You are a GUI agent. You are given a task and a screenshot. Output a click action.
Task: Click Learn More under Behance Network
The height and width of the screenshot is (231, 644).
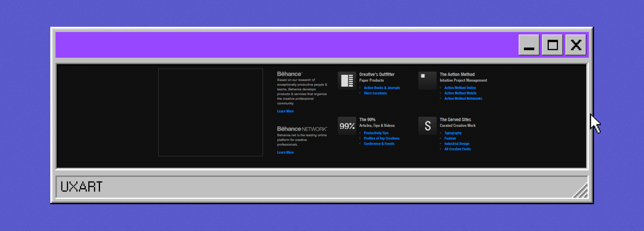click(x=285, y=152)
